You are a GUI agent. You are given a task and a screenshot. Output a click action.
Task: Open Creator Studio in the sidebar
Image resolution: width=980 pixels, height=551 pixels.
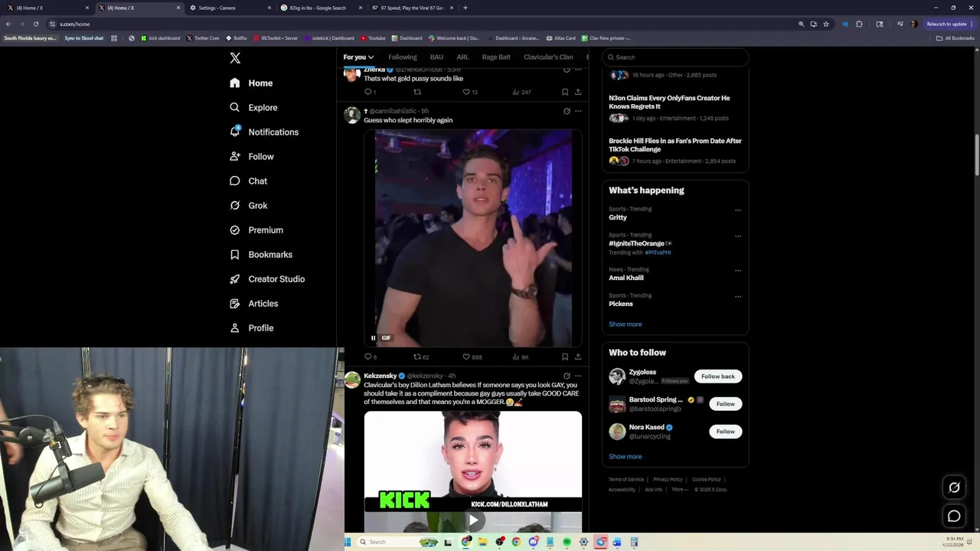(267, 279)
